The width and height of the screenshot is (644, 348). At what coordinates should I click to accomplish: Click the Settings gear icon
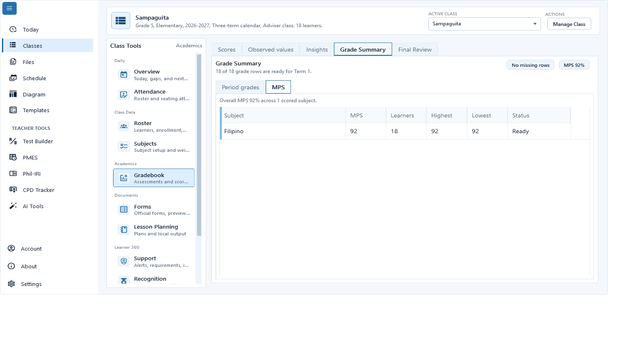pos(11,284)
